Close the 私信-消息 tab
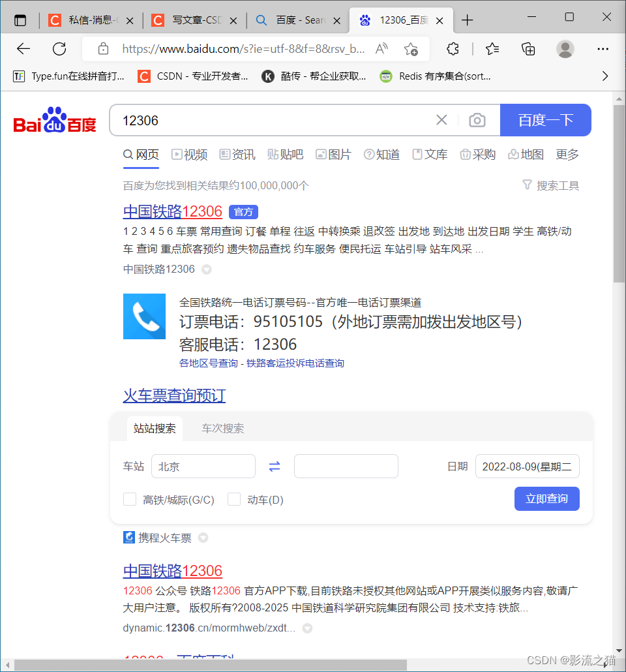This screenshot has height=672, width=626. [130, 21]
